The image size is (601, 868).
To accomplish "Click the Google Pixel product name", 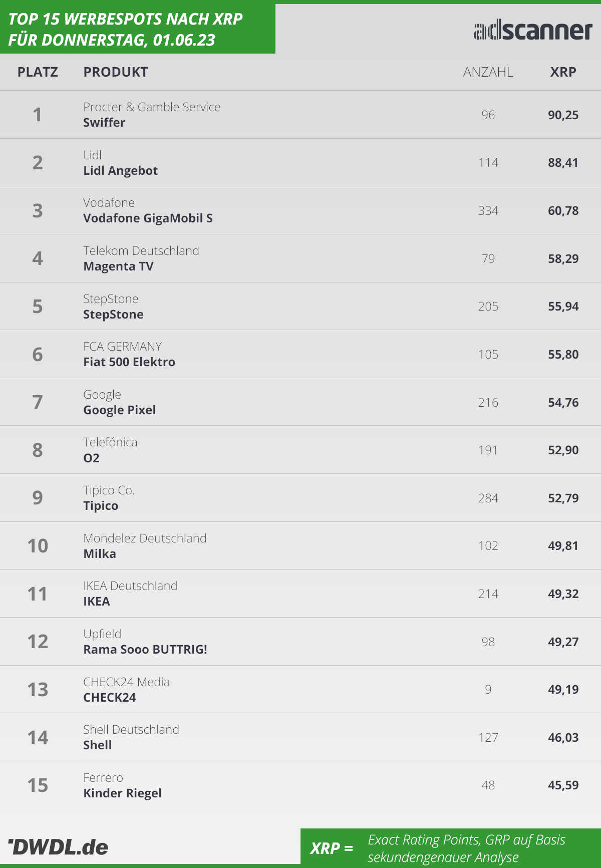I will (x=119, y=410).
